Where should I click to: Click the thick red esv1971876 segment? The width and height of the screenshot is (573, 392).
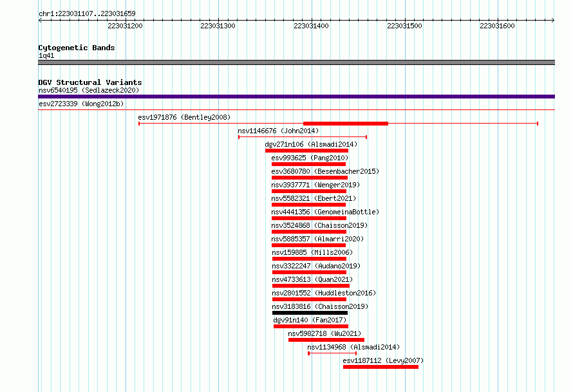346,124
